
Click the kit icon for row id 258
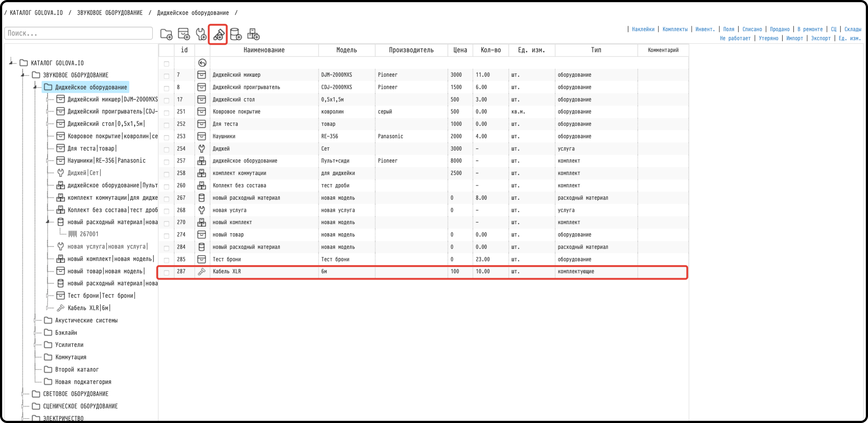[202, 173]
